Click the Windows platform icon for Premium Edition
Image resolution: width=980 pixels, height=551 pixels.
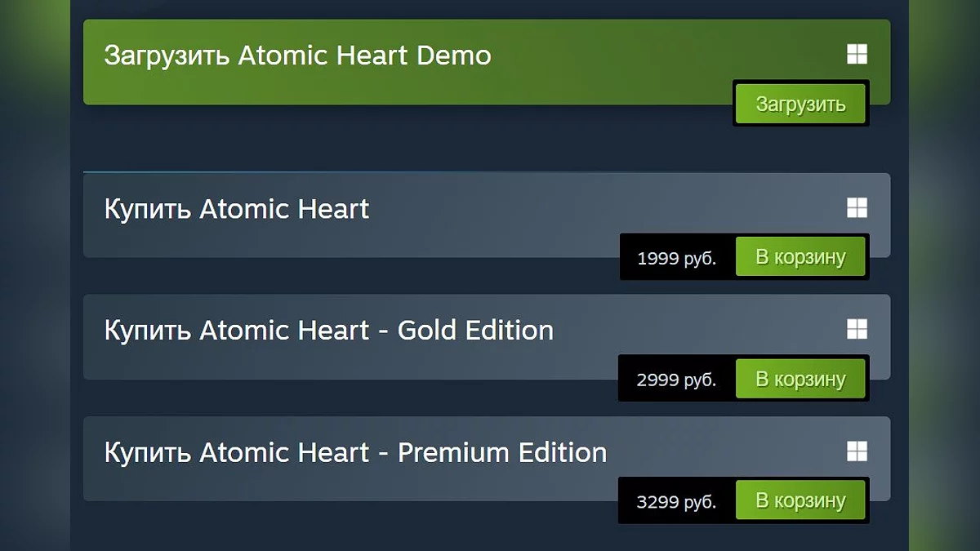(x=857, y=451)
